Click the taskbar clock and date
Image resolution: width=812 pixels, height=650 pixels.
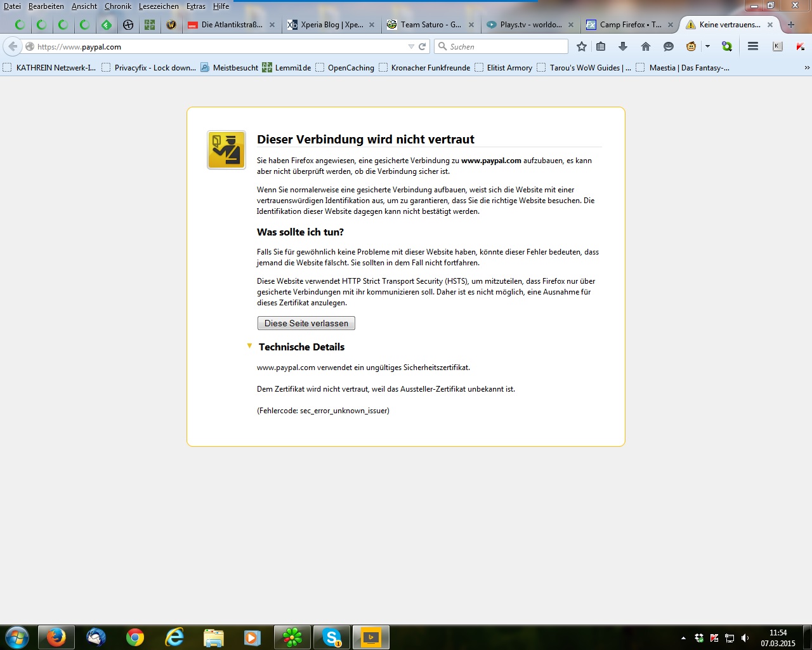click(x=778, y=638)
